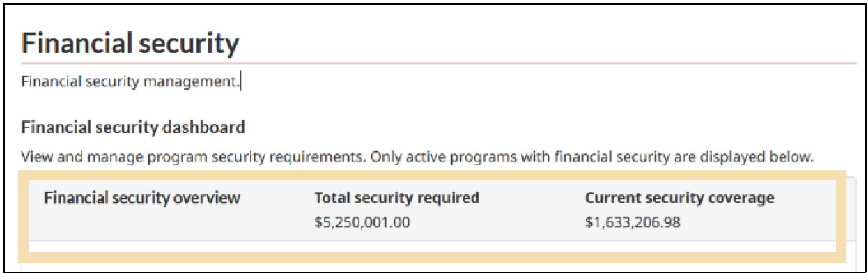Click the "Financial security management." subtitle text

(130, 81)
